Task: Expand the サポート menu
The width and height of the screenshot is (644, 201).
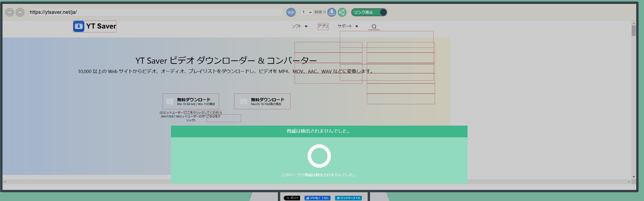Action: pos(348,26)
